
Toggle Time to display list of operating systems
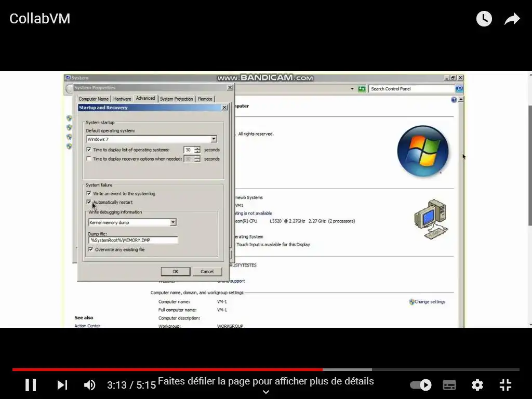89,150
